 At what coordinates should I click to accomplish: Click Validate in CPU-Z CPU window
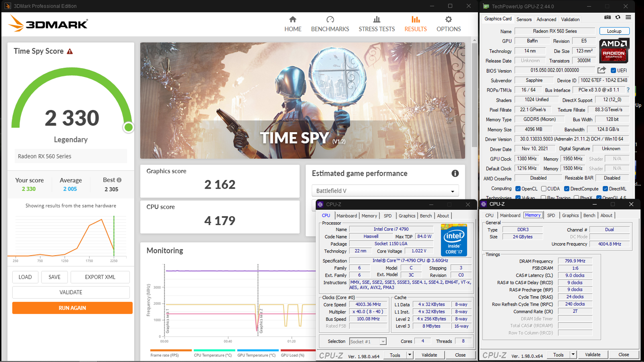point(429,355)
